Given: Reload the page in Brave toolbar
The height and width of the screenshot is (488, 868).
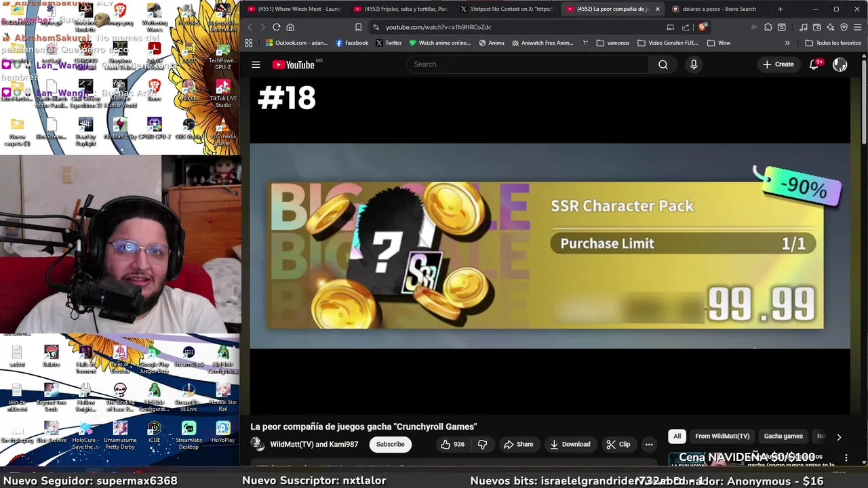Looking at the screenshot, I should pos(277,27).
